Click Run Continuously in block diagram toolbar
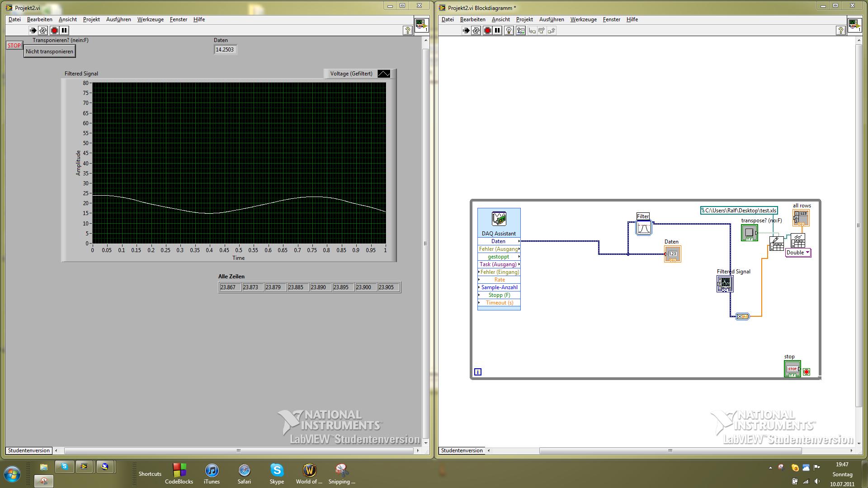The height and width of the screenshot is (488, 868). tap(476, 31)
